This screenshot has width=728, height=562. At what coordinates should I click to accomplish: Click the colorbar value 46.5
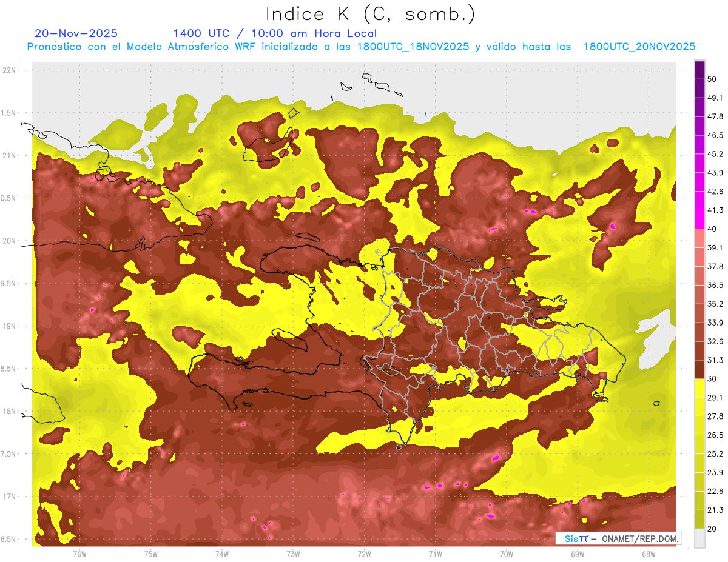pos(715,135)
